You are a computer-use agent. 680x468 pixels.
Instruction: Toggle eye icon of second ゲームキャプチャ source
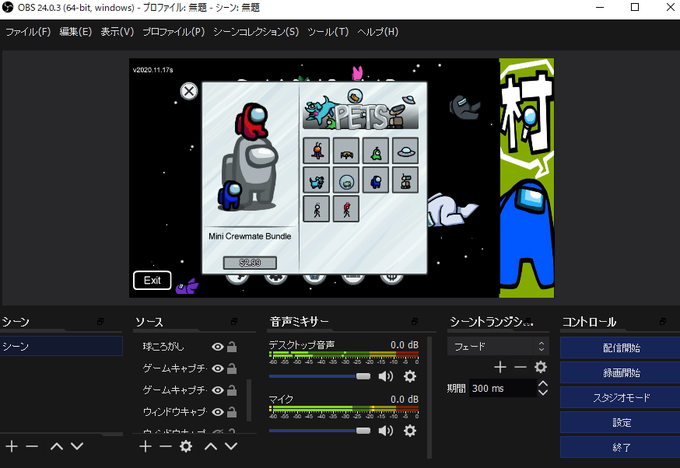point(218,390)
